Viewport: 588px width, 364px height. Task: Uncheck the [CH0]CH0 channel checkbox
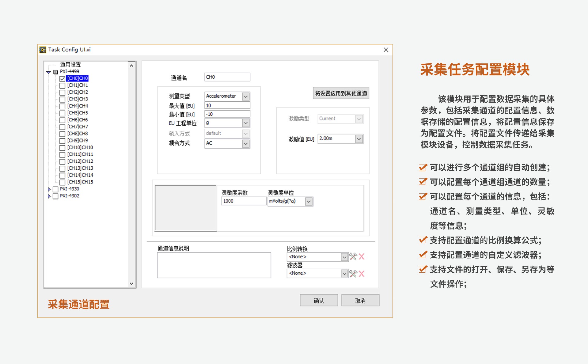point(62,79)
